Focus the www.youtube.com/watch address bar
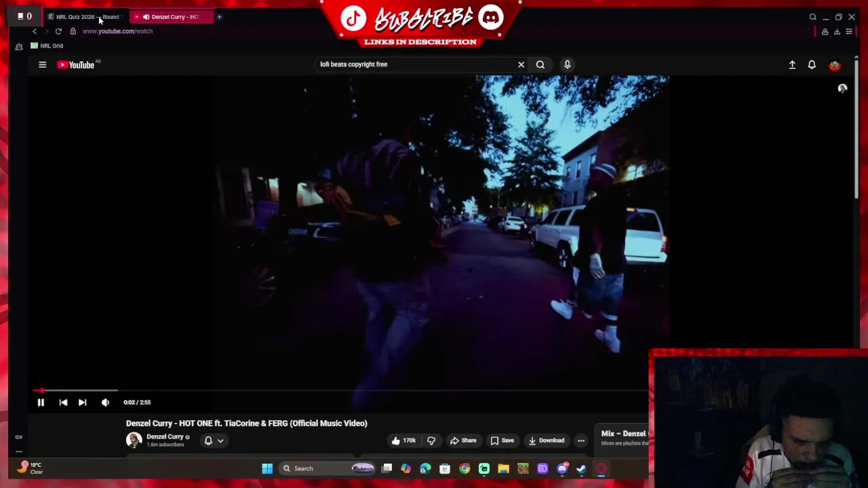 pyautogui.click(x=117, y=31)
